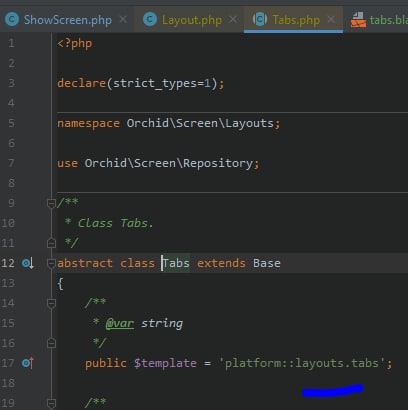Viewport: 408px width, 410px height.
Task: Click the 'declare' keyword on line 3
Action: click(82, 83)
